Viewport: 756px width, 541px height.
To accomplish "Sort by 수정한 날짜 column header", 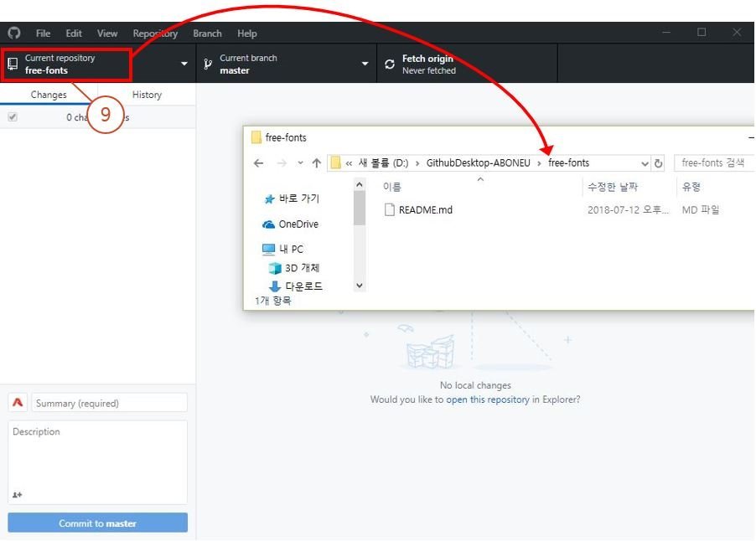I will pyautogui.click(x=613, y=187).
